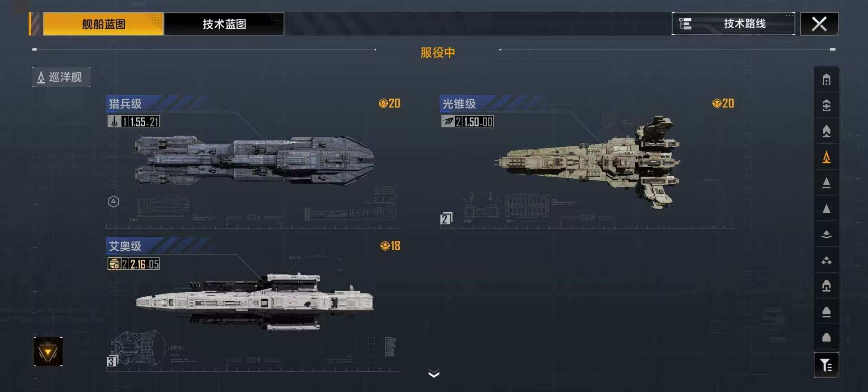Close the blueprint screen with X
Image resolution: width=868 pixels, height=392 pixels.
tap(819, 24)
